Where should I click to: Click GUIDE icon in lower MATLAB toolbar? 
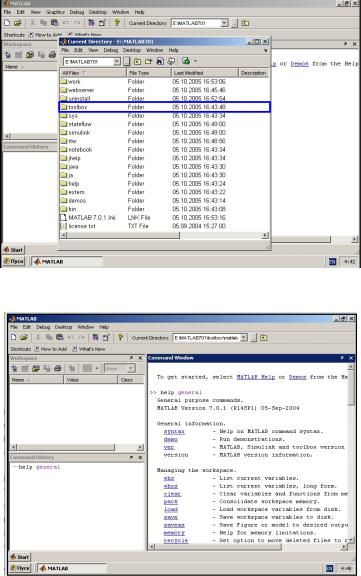pyautogui.click(x=106, y=337)
